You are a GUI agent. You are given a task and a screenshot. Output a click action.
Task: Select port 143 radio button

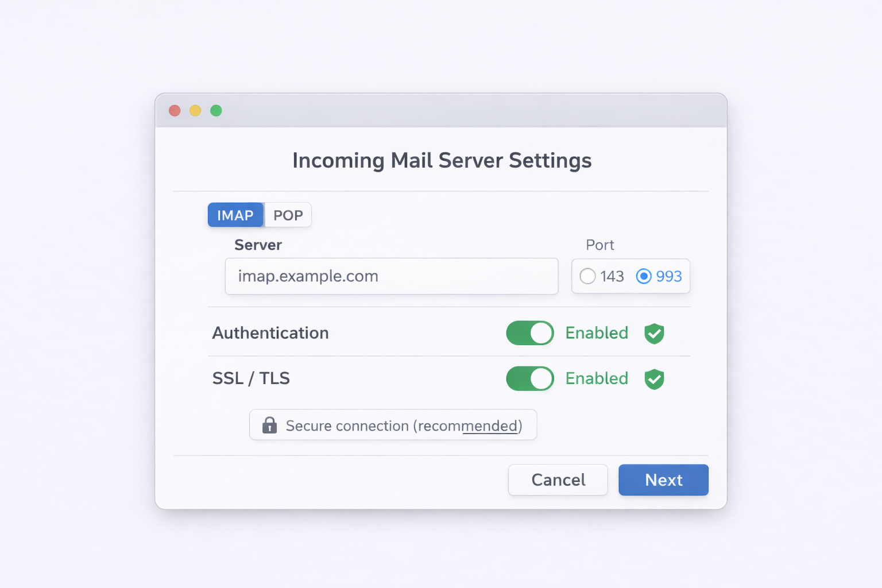pos(587,276)
